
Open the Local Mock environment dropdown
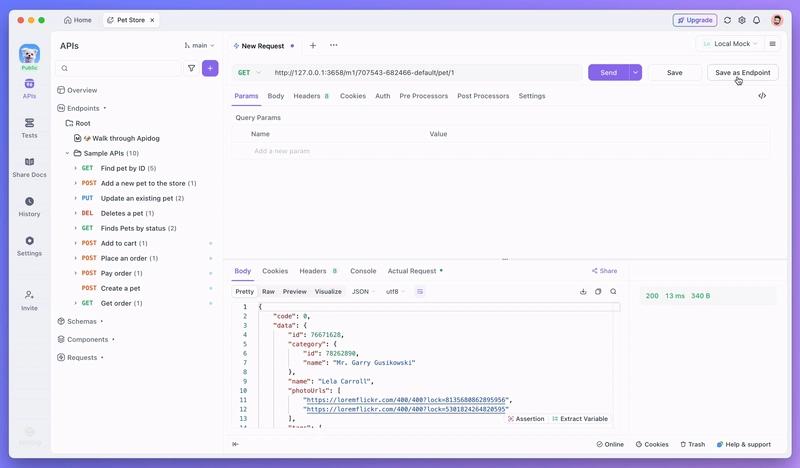pyautogui.click(x=730, y=44)
